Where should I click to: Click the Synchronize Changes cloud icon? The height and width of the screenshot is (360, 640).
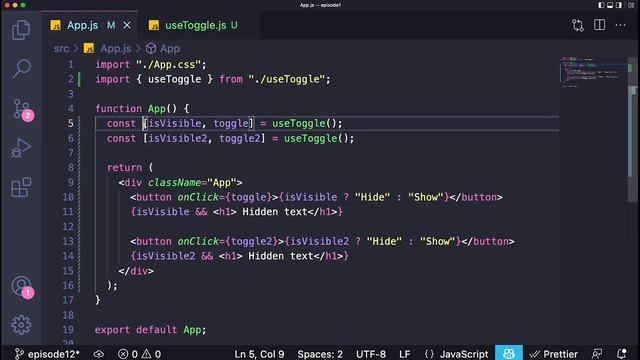tap(98, 354)
